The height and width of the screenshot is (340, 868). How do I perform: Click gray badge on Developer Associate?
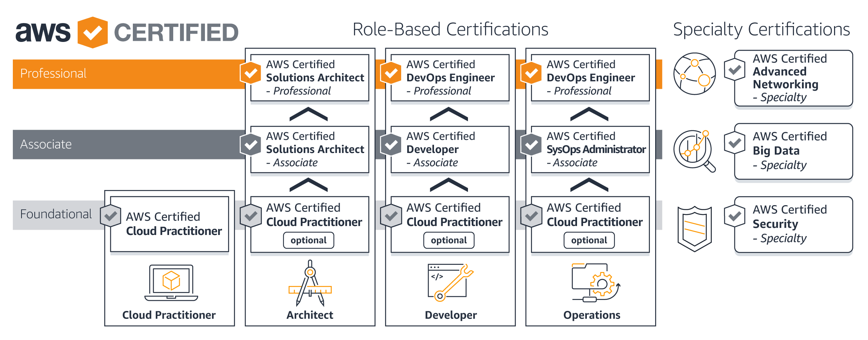point(391,145)
